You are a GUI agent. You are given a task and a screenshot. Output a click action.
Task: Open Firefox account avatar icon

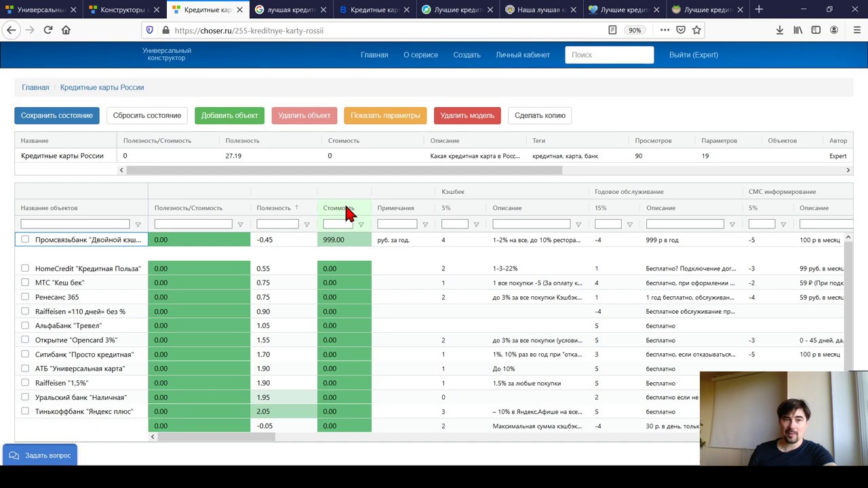(834, 30)
